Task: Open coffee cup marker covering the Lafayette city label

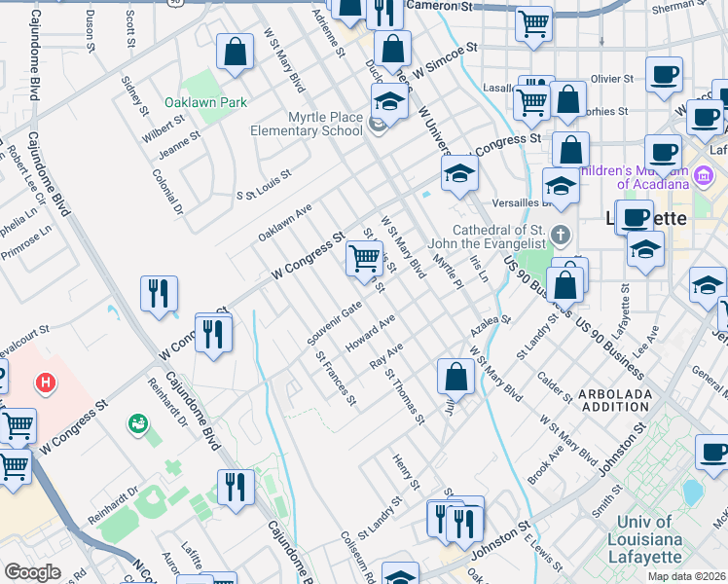Action: [636, 221]
